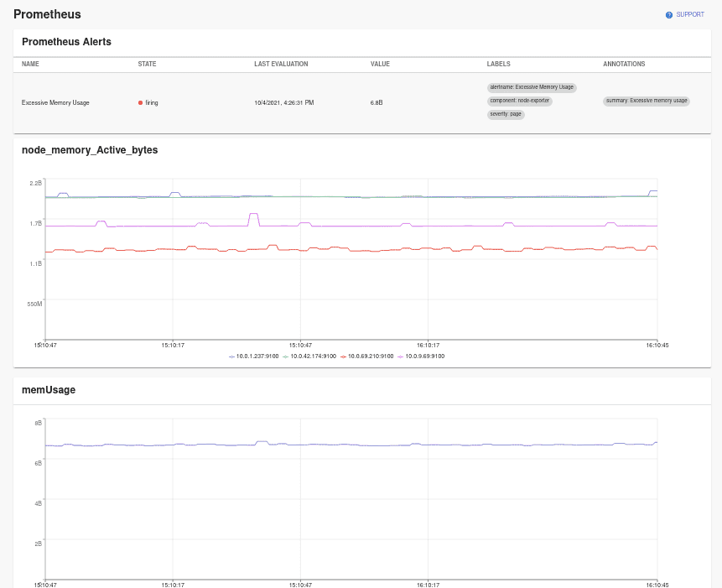Click the component: node-exporter label chip
722x588 pixels.
coord(519,101)
